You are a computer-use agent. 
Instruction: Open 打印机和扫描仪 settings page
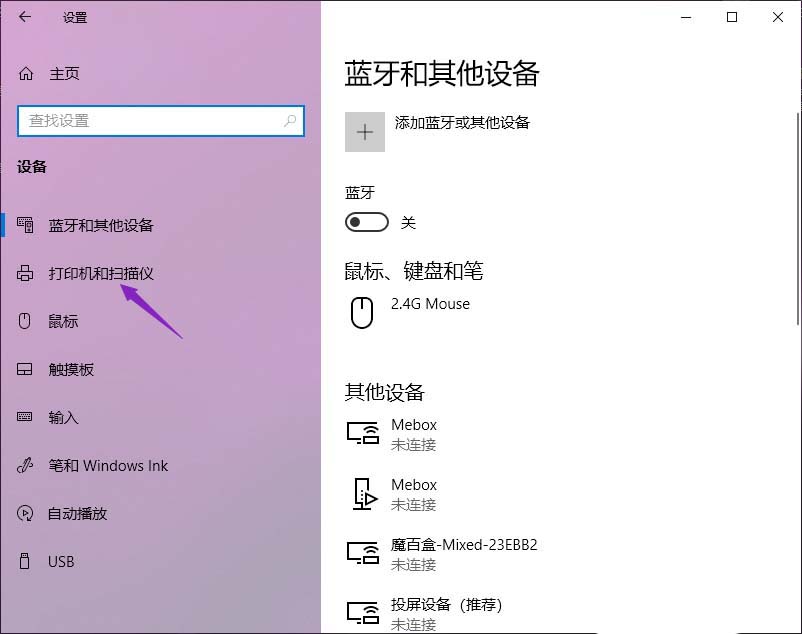[101, 274]
